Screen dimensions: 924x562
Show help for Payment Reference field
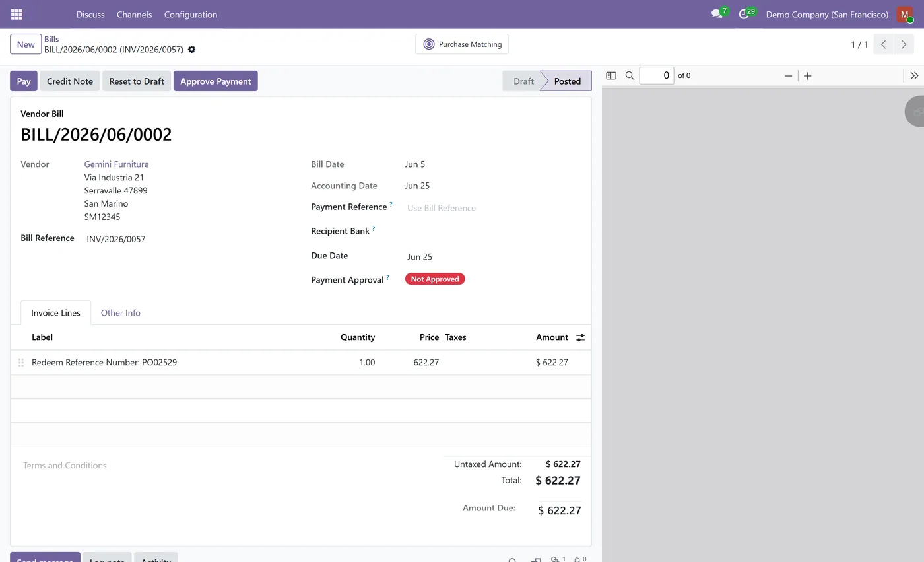pos(391,205)
